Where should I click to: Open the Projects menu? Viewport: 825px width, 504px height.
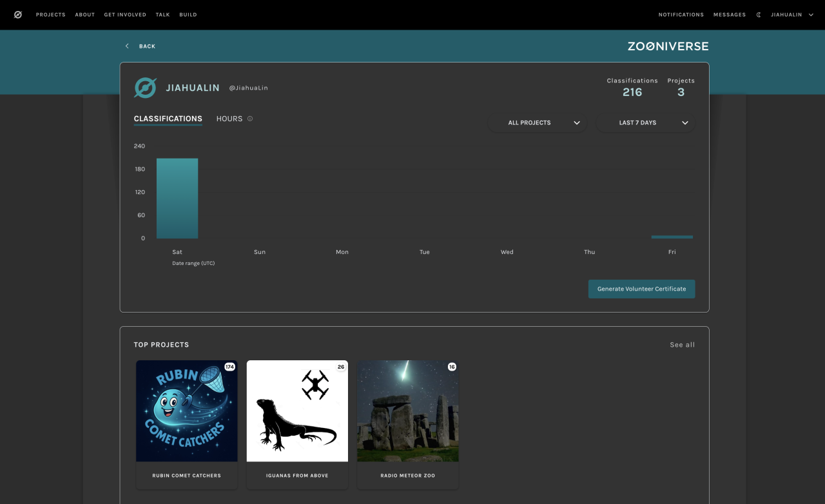coord(51,15)
